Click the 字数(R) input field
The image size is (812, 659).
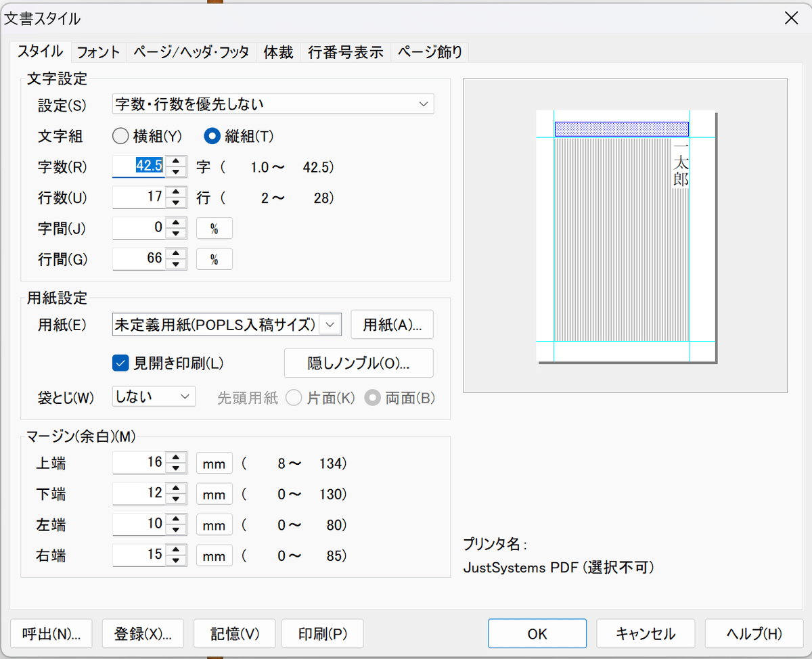click(x=138, y=166)
